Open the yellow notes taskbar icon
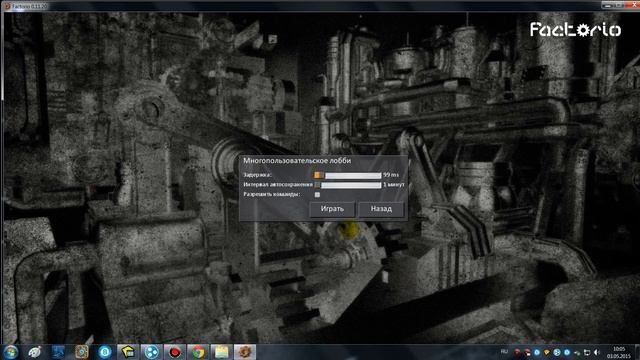The image size is (640, 360). point(222,352)
